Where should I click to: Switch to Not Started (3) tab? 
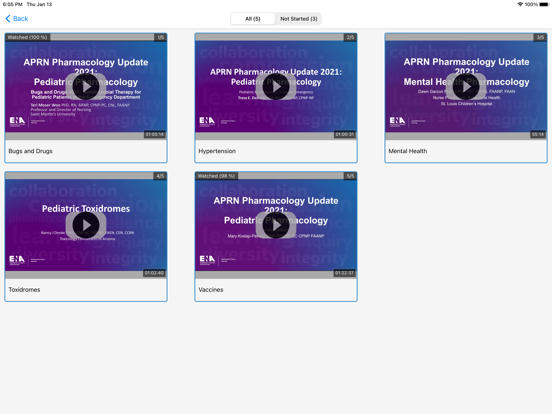(x=299, y=19)
